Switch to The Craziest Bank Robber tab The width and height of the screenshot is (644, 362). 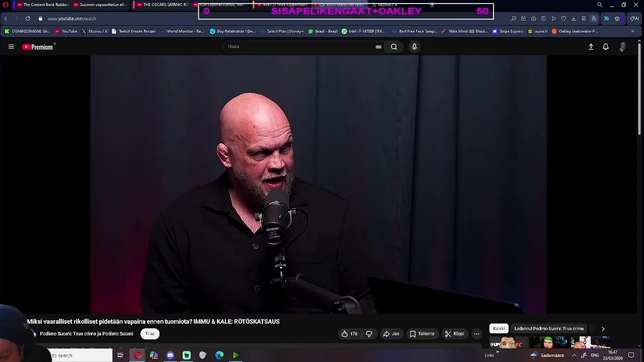(43, 5)
